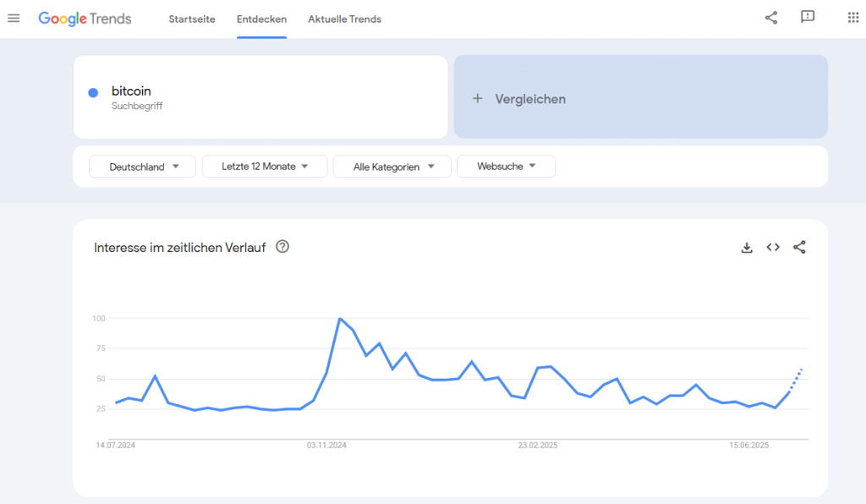Go to the Startseite tab

pyautogui.click(x=192, y=19)
